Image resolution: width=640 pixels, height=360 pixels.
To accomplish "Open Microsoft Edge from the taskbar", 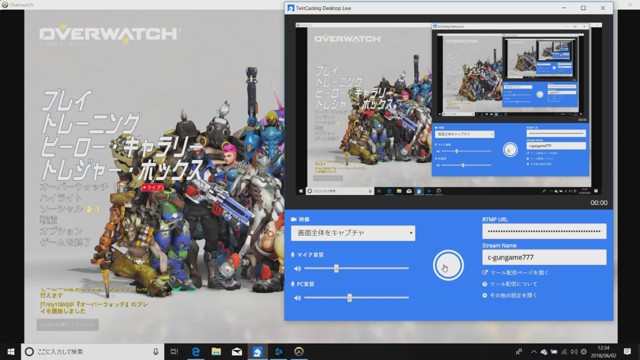I will [196, 351].
